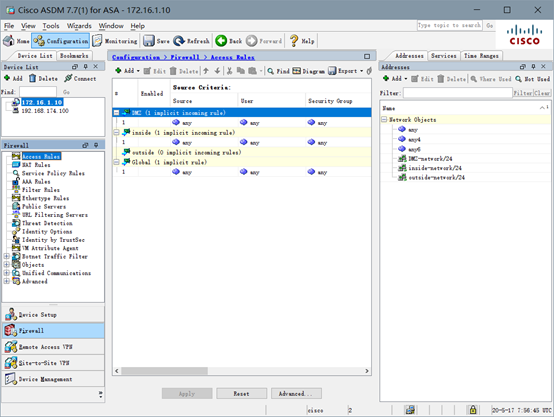This screenshot has height=417, width=554.
Task: Open the File menu
Action: tap(9, 26)
